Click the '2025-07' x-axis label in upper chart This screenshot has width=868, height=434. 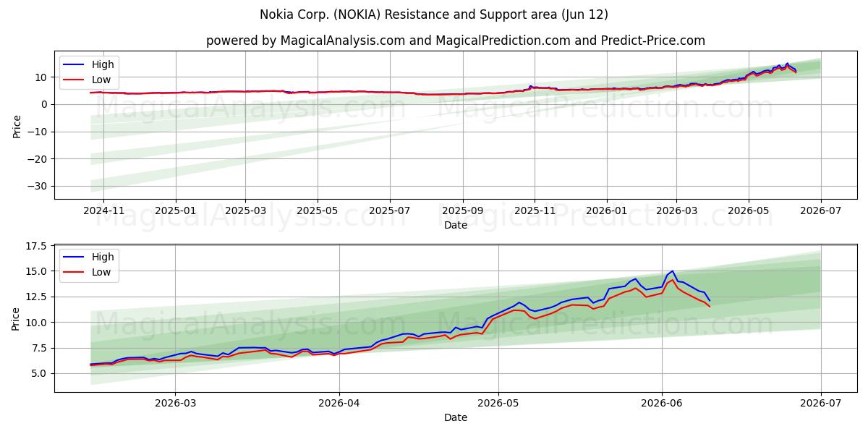click(390, 210)
